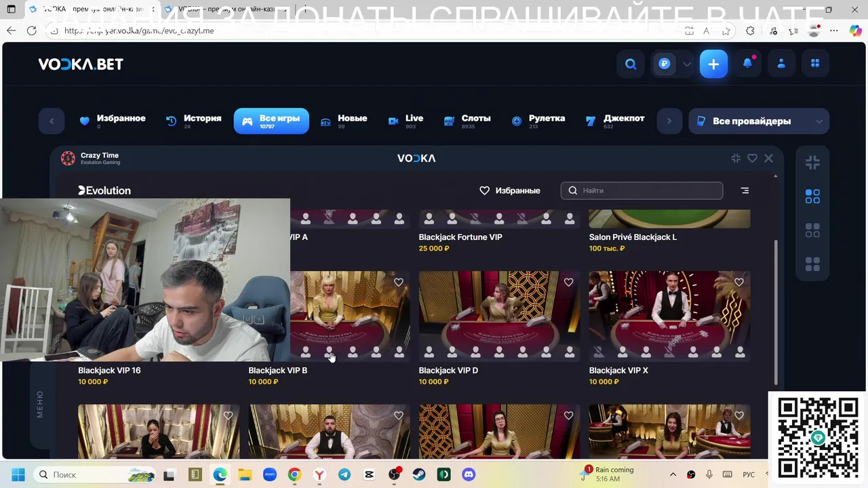Click the Blackjack Fortune VIP title
This screenshot has width=868, height=488.
[460, 237]
